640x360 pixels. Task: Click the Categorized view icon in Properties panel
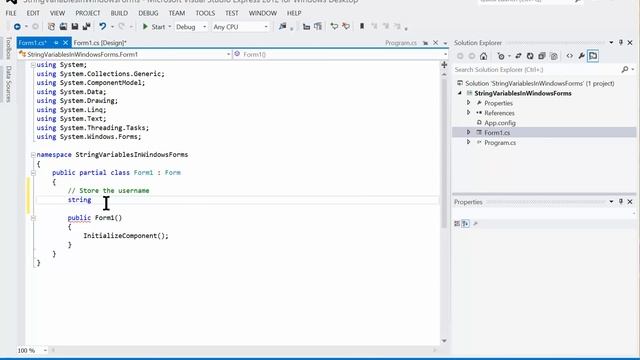pos(457,223)
